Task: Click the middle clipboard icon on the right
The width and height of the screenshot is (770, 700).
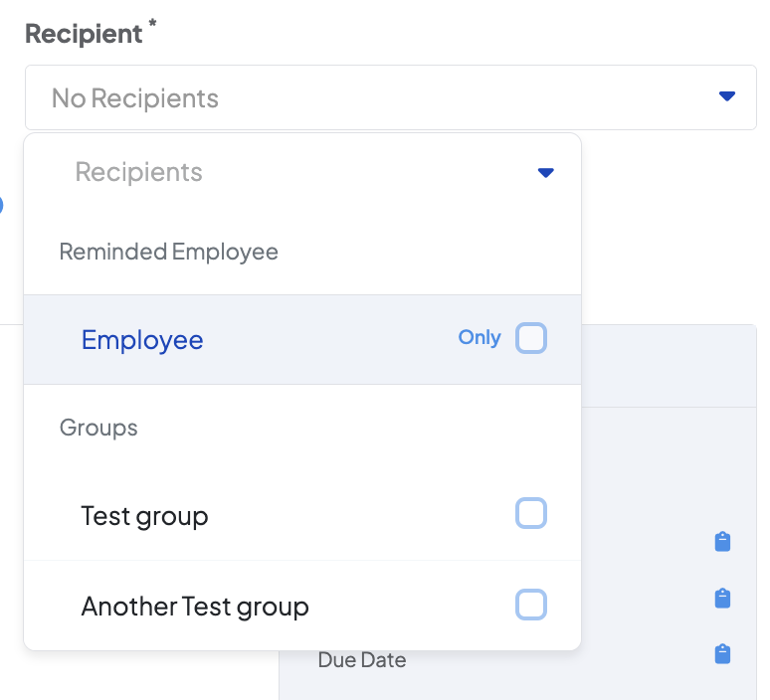Action: coord(723,599)
